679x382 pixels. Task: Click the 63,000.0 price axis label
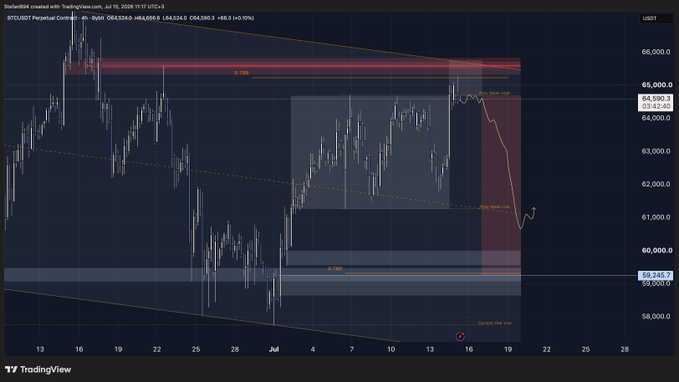656,151
